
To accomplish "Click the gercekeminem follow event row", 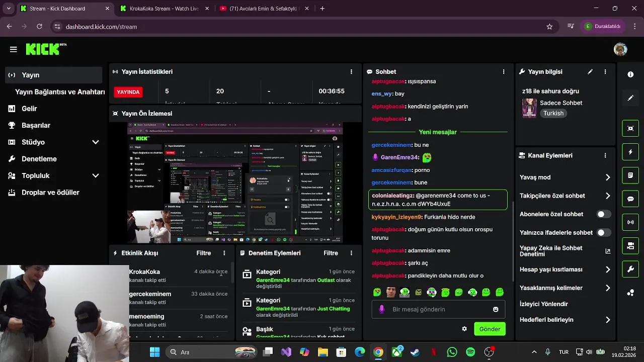I will coord(180,298).
